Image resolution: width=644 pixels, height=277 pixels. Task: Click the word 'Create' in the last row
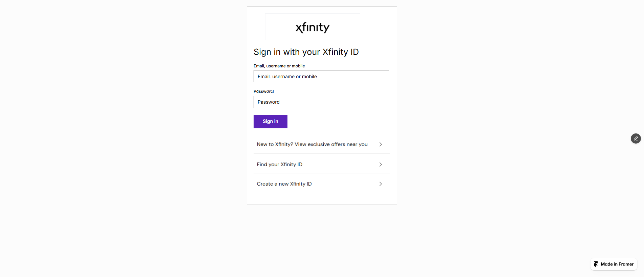coord(265,184)
